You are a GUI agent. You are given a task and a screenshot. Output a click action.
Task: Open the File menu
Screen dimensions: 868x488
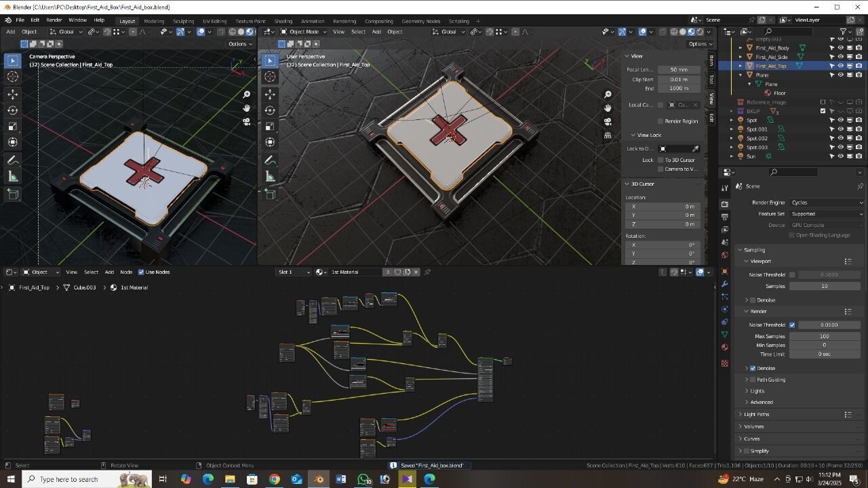[x=20, y=20]
